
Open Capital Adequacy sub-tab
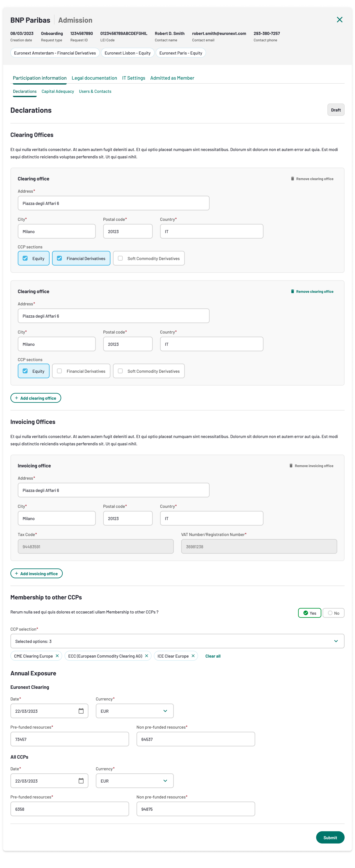[58, 91]
